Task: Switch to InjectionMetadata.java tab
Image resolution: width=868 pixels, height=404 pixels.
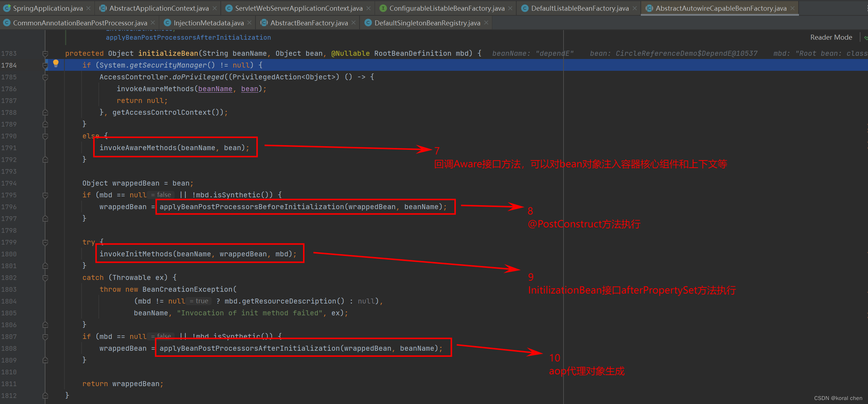Action: [x=209, y=23]
